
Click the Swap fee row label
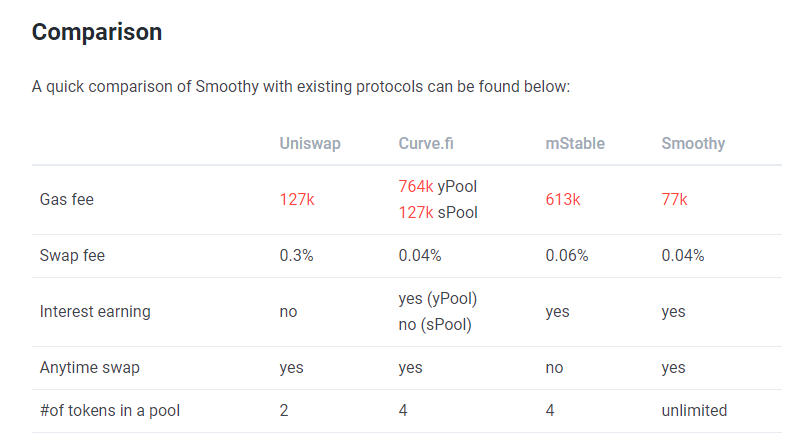pos(72,255)
